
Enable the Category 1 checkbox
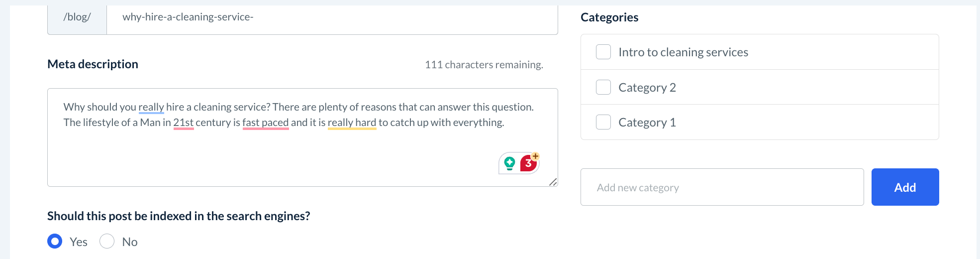[x=603, y=122]
